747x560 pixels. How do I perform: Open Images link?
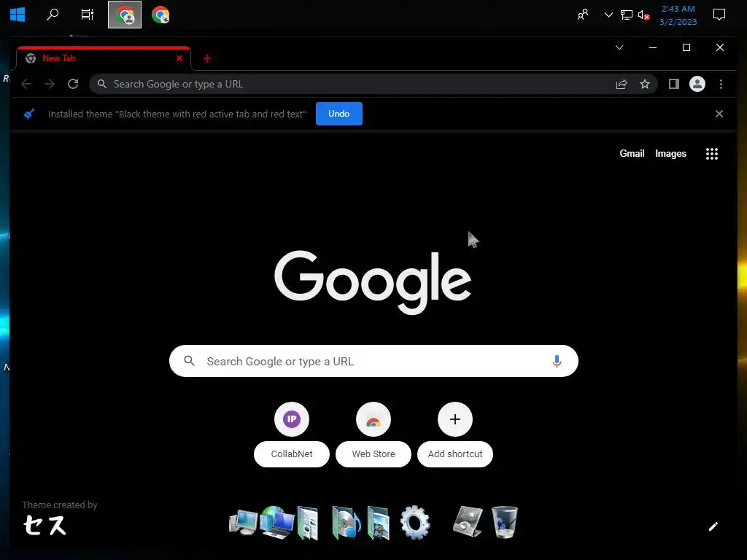coord(670,153)
